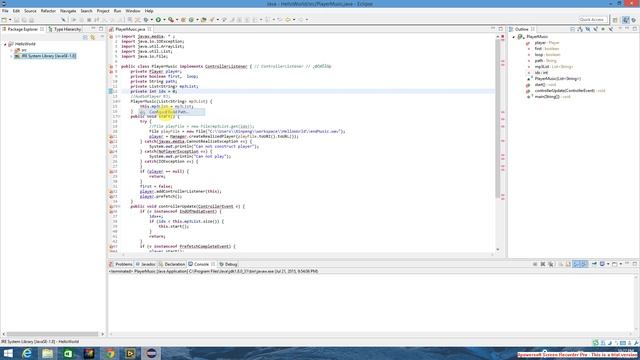Click the Quick Access field
Screen dimensions: 640x360
click(593, 20)
